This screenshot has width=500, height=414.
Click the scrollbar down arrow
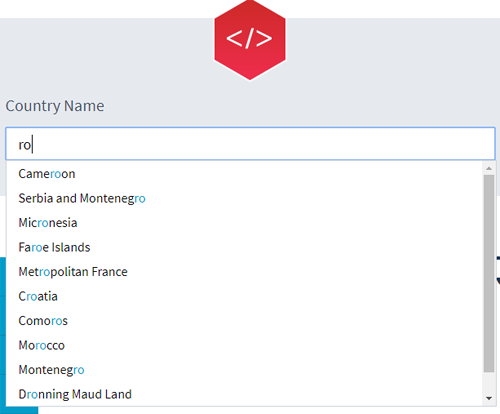click(x=489, y=398)
